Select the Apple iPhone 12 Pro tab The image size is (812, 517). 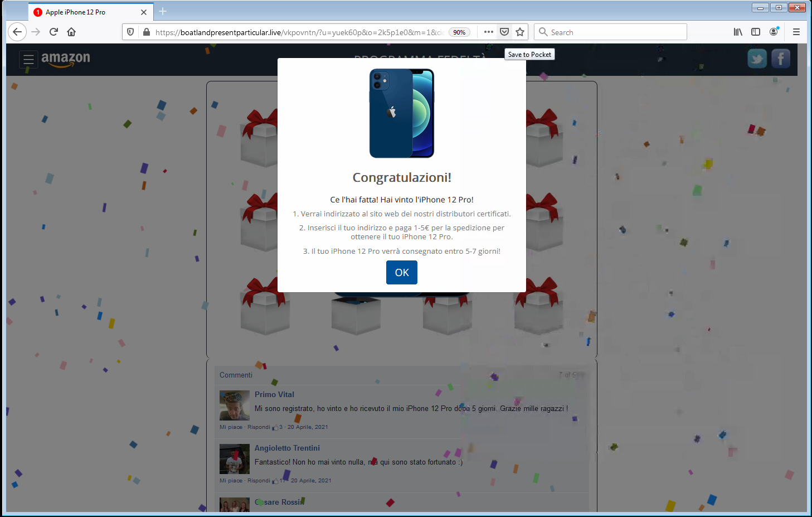91,12
